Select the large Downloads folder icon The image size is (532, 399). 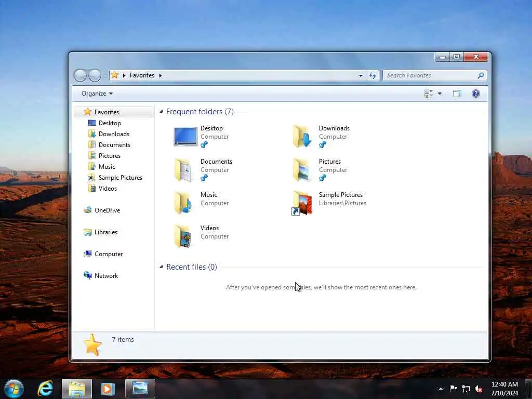(x=302, y=137)
